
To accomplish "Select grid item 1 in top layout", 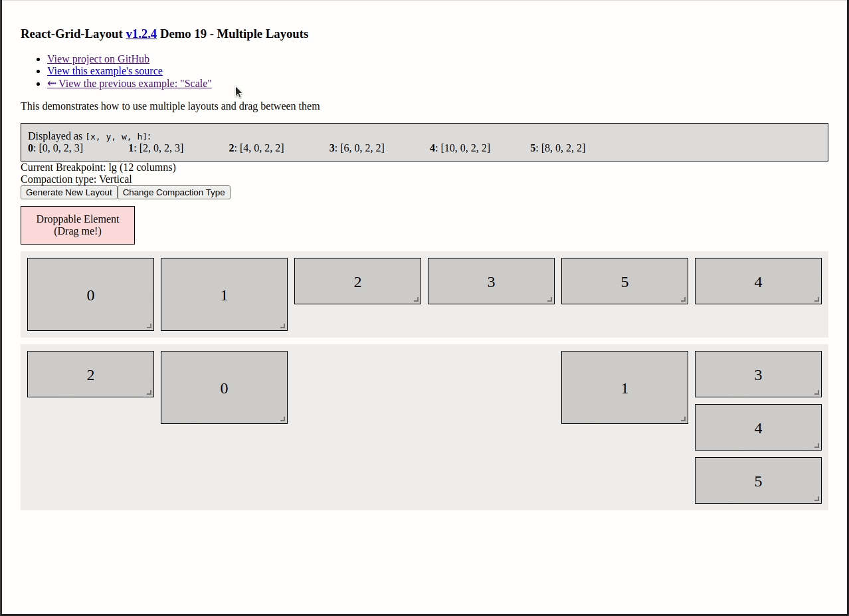I will [224, 294].
